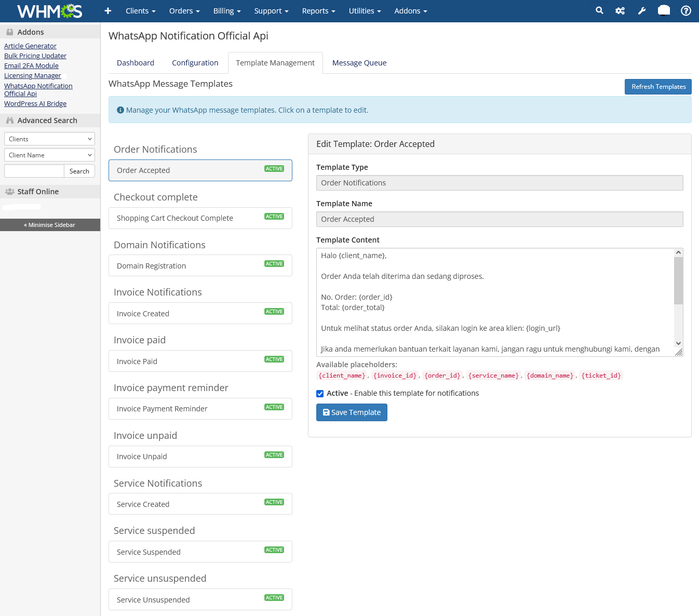Click the WHMCS logo in header

pos(50,11)
